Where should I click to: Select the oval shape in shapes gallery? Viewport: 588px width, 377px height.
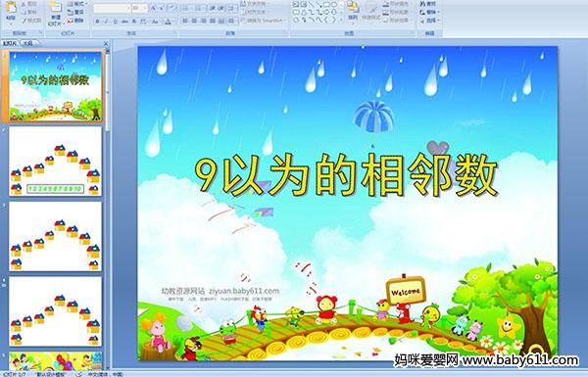coord(334,5)
